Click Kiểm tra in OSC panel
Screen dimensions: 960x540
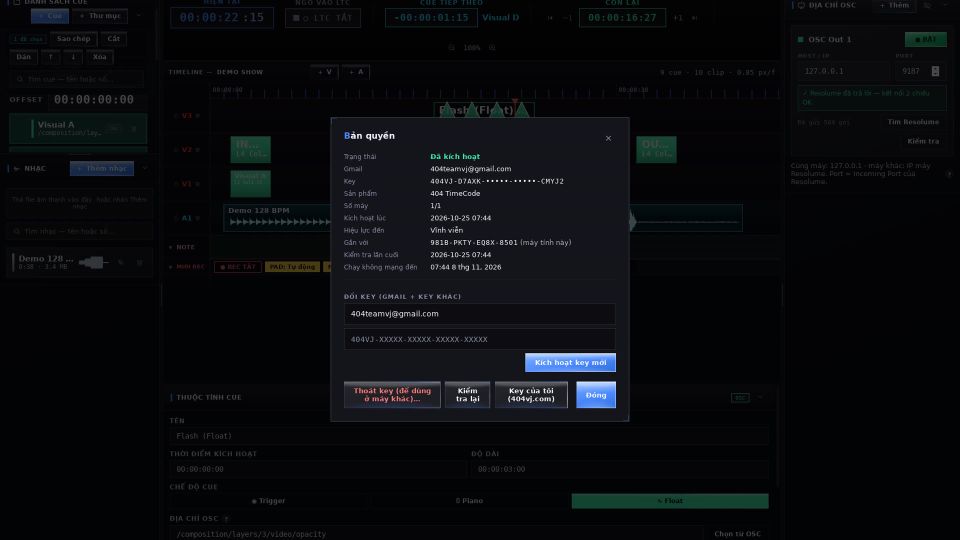point(923,141)
